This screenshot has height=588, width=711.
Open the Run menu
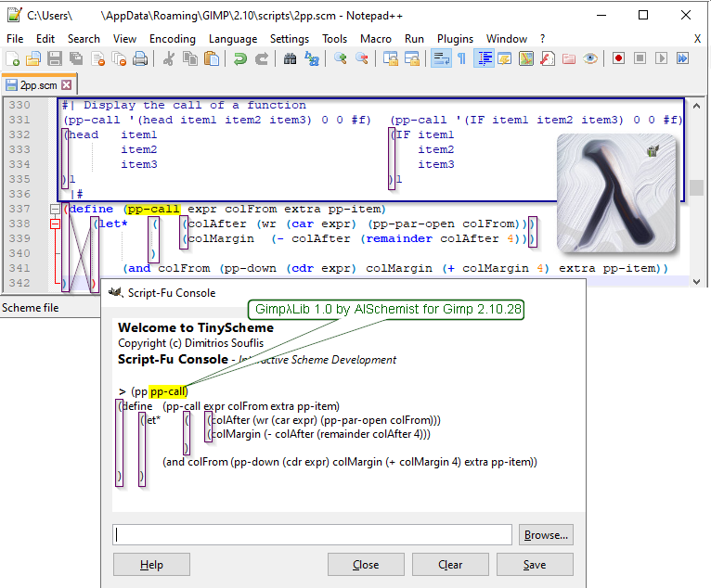pyautogui.click(x=414, y=39)
